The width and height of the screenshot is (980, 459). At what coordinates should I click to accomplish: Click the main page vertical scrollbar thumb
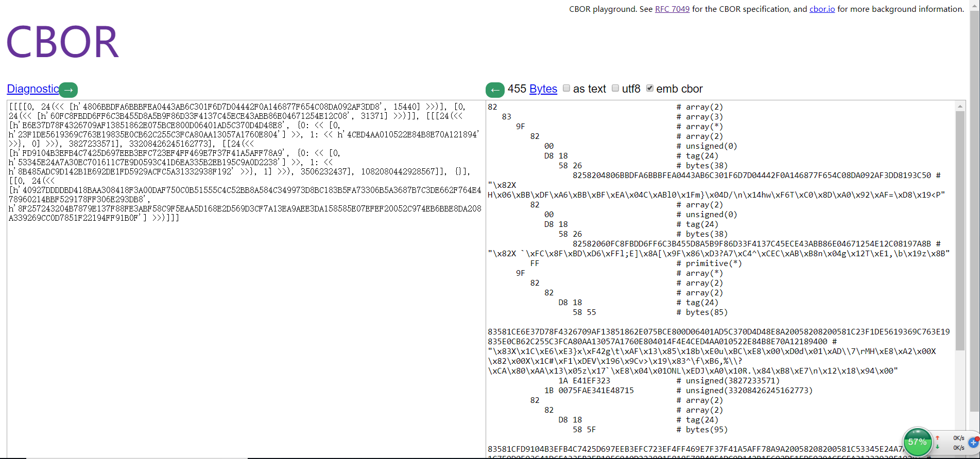tap(974, 206)
